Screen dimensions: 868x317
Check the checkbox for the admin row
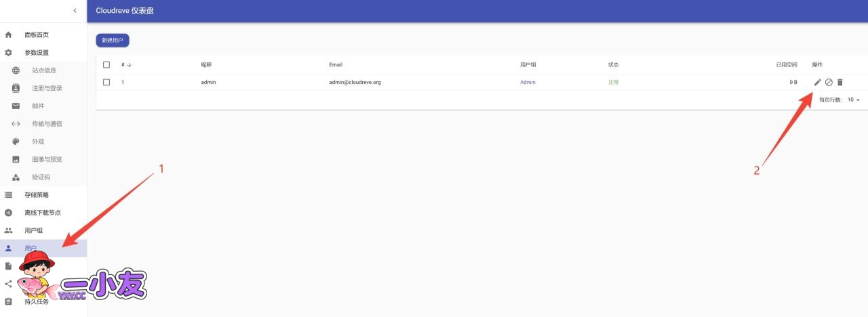(106, 83)
